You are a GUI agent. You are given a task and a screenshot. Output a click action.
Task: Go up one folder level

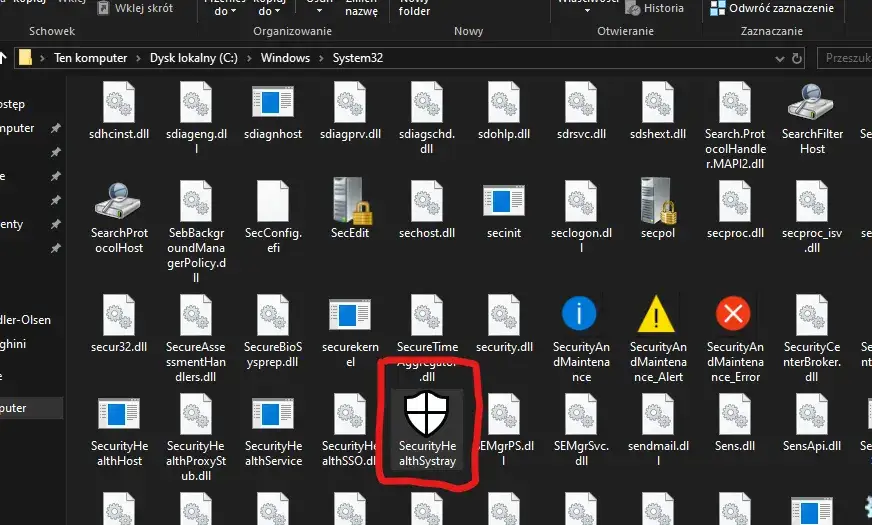point(3,57)
